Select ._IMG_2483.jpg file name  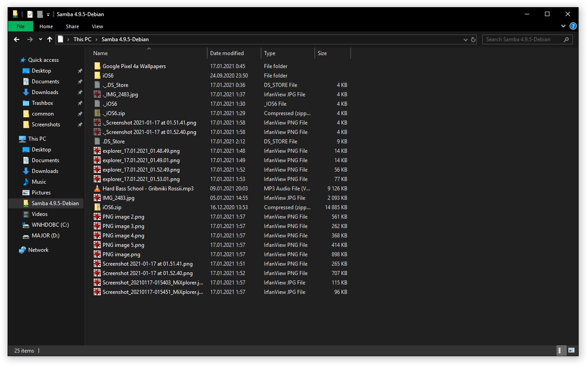120,95
